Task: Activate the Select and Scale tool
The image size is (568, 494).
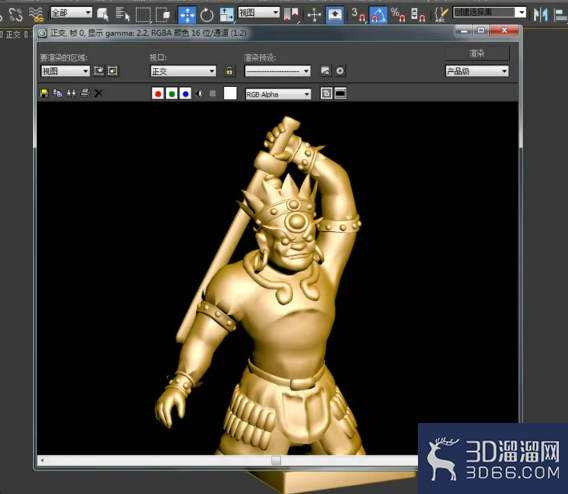Action: 227,15
